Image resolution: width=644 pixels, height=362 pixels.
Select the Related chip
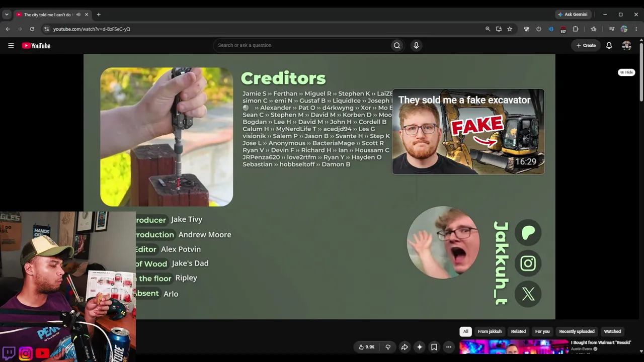[518, 331]
